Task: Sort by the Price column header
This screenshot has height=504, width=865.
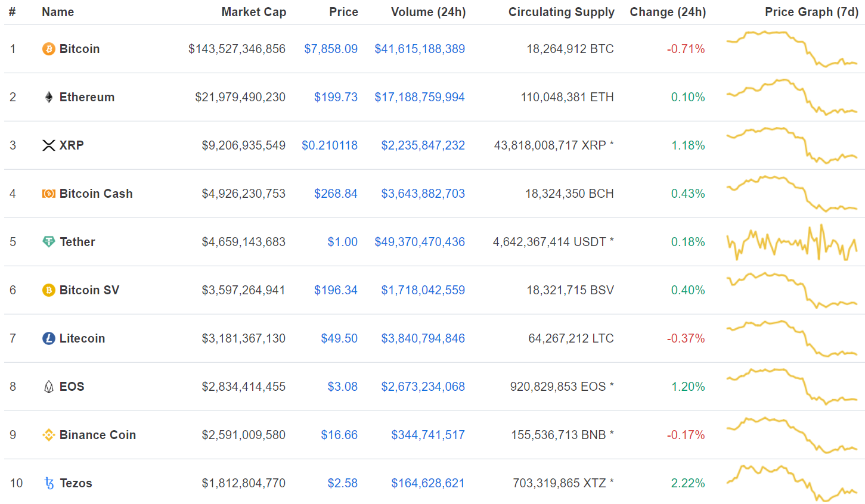Action: (x=344, y=12)
